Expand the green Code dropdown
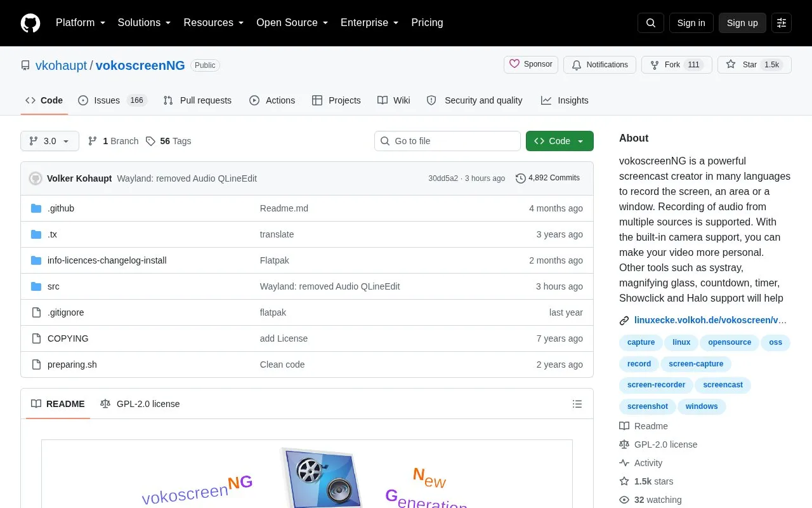This screenshot has height=508, width=812. coord(560,141)
